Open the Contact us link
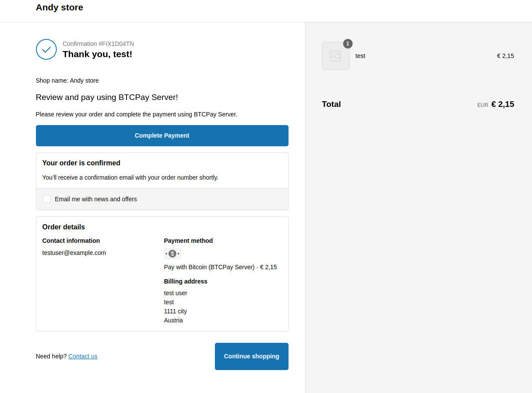Screen dimensions: 532x393 pyautogui.click(x=83, y=356)
